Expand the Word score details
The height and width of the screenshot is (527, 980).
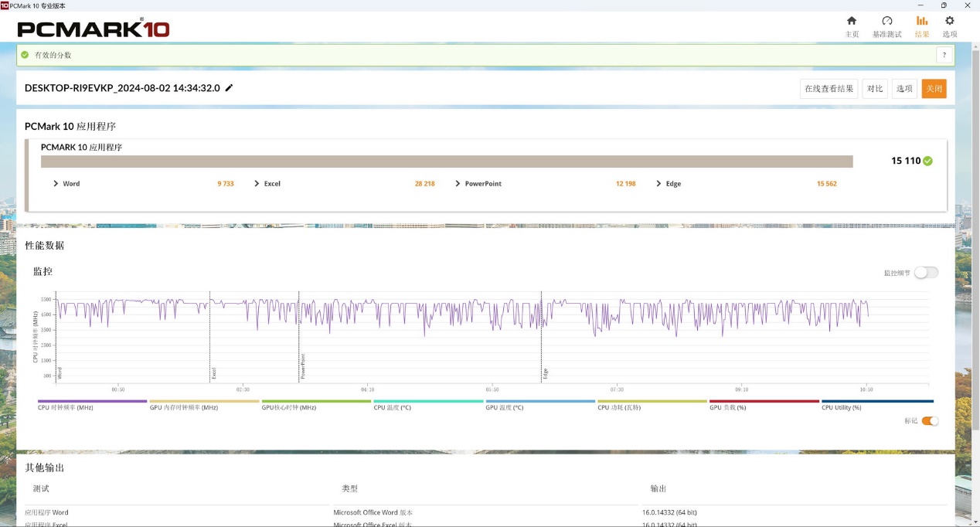(x=56, y=184)
